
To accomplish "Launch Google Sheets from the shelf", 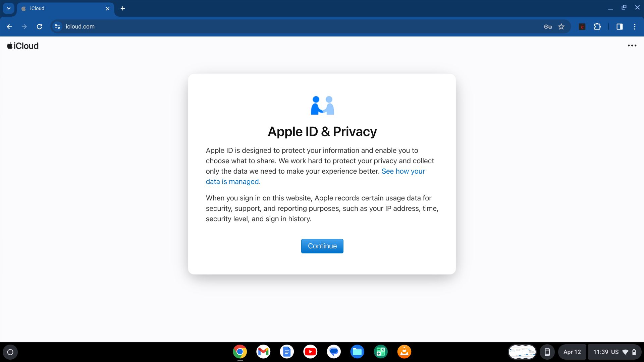I will (381, 352).
